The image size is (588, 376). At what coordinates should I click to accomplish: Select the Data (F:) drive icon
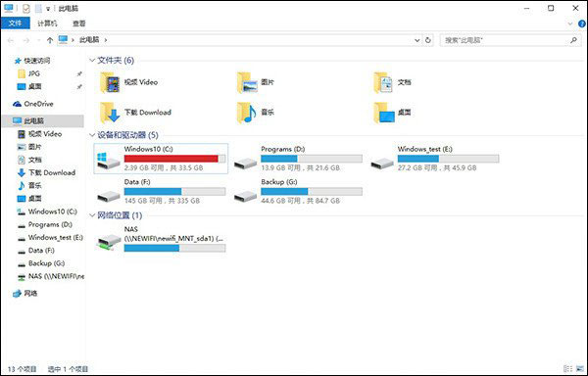[109, 196]
